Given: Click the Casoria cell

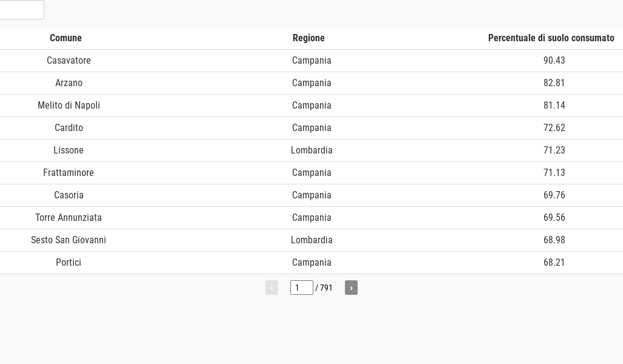Looking at the screenshot, I should click(x=69, y=195).
